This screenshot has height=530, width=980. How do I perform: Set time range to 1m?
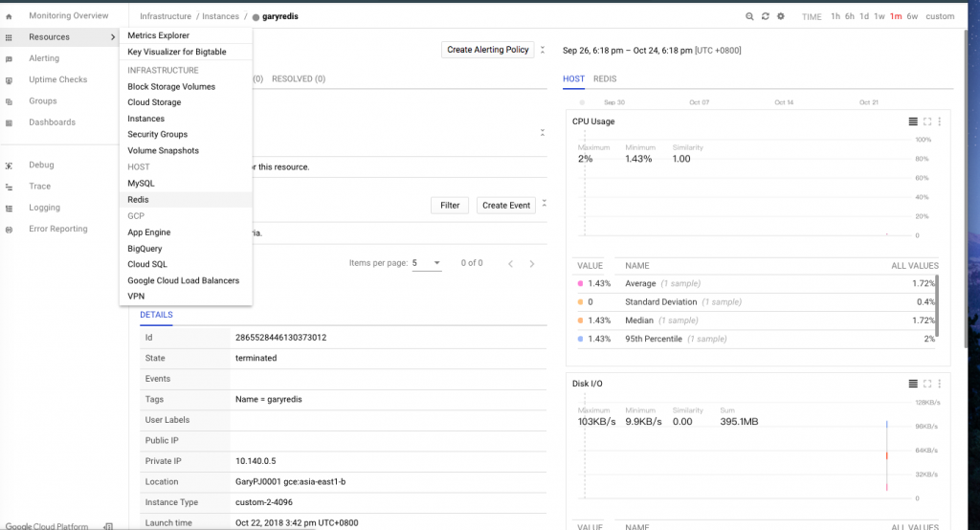coord(896,16)
